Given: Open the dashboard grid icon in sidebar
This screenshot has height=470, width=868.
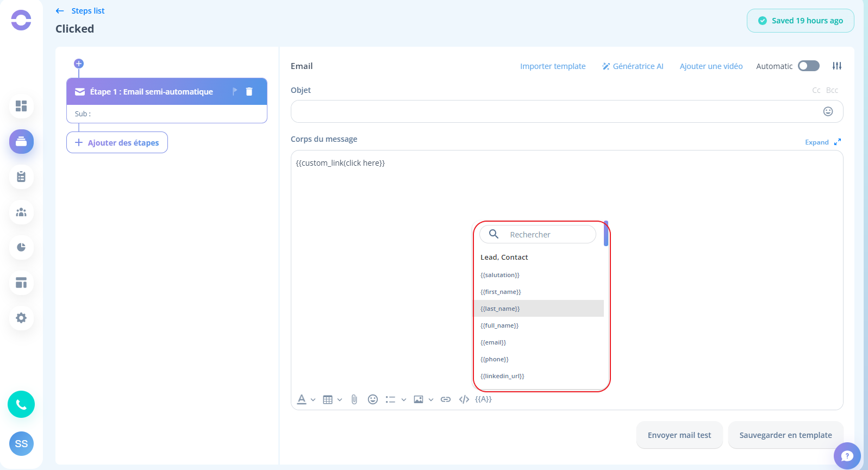Looking at the screenshot, I should tap(21, 106).
